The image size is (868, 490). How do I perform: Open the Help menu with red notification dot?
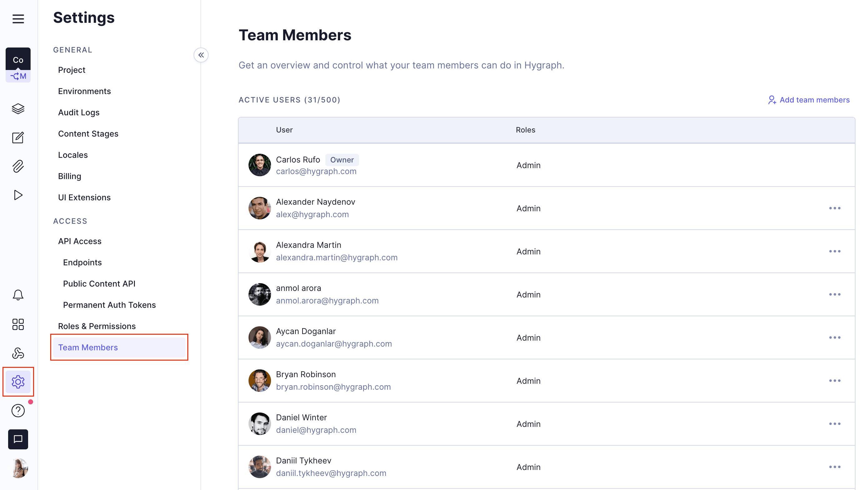click(x=18, y=410)
